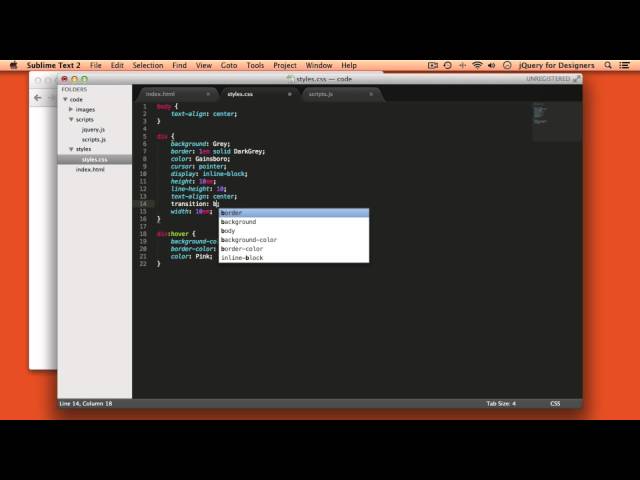Place cursor on display: inline-block line
640x480 pixels.
(209, 174)
